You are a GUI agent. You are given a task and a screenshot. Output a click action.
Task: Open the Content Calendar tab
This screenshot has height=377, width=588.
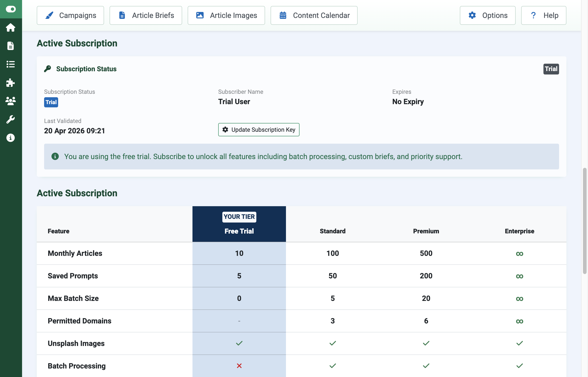314,15
